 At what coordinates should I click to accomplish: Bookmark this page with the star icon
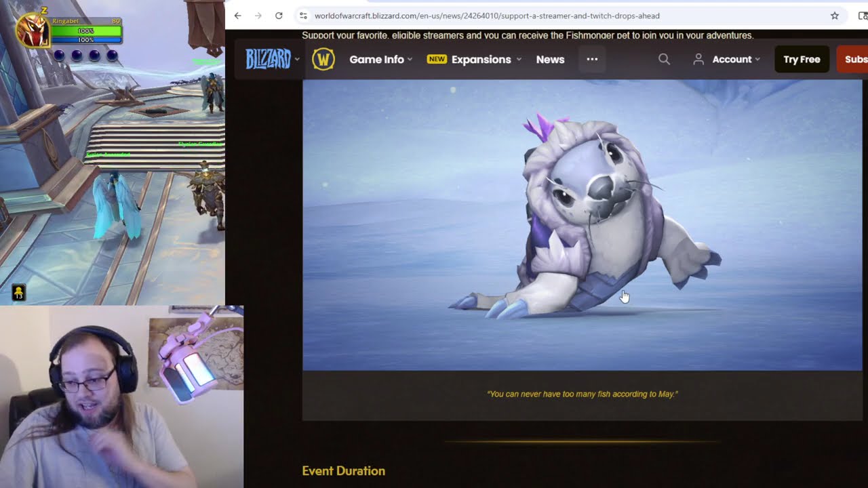coord(835,16)
